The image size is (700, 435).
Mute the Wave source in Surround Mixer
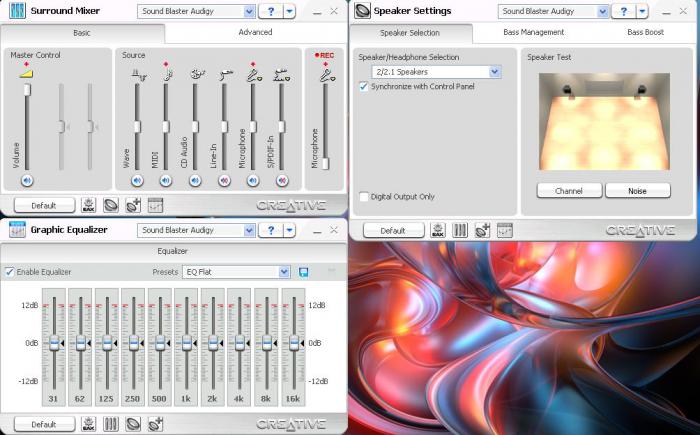coord(137,180)
